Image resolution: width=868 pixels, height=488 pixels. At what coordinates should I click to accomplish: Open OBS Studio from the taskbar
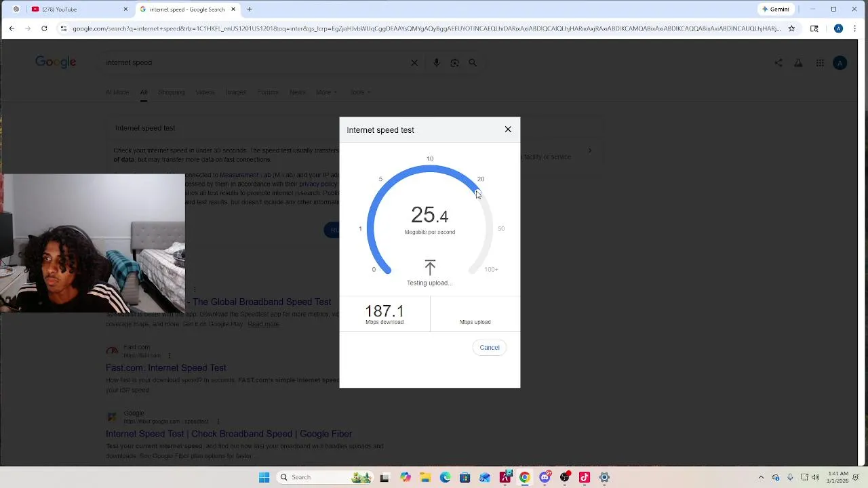pos(564,478)
